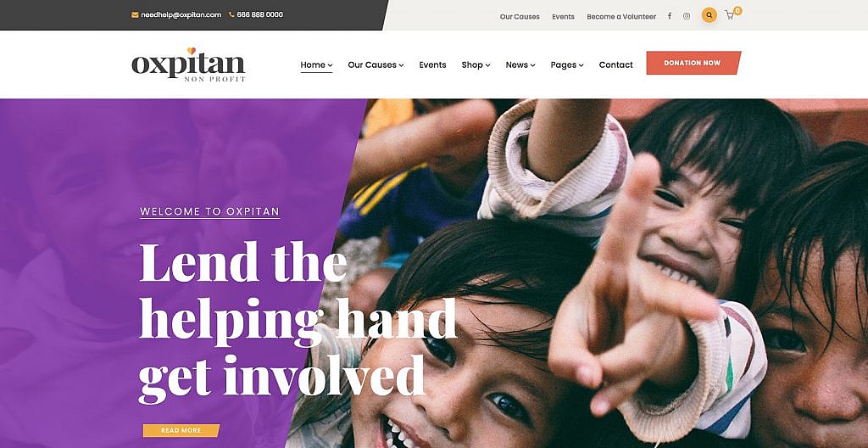Expand the Home menu dropdown
This screenshot has height=448, width=868.
[316, 64]
